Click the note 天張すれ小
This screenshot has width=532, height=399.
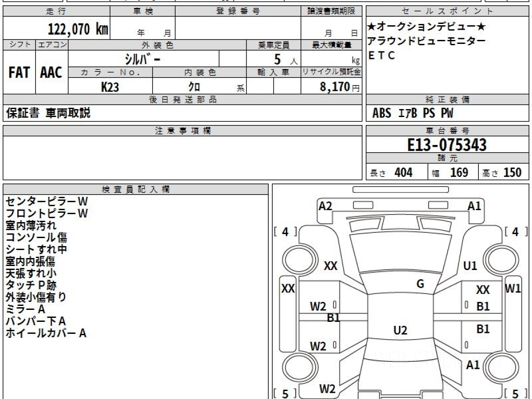31,274
